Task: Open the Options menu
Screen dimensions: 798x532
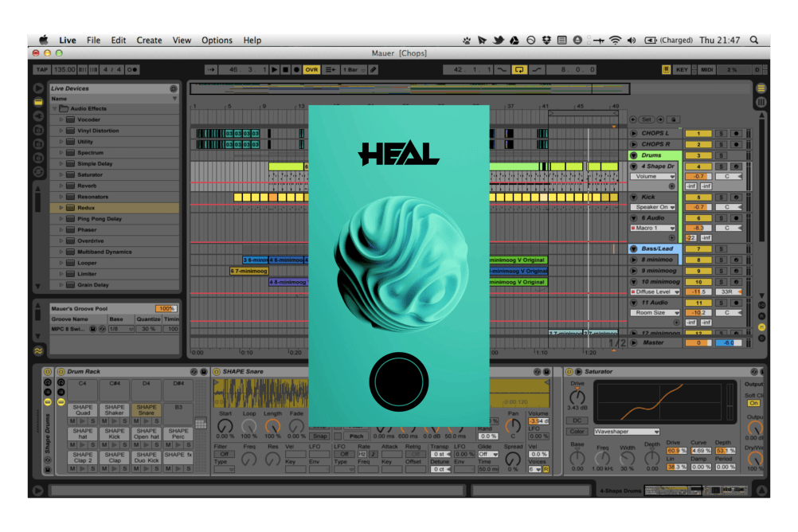Action: (x=217, y=40)
